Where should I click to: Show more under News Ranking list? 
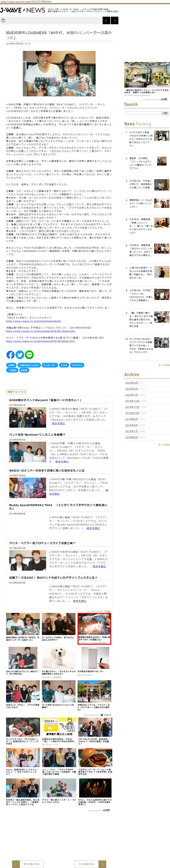coord(164,365)
